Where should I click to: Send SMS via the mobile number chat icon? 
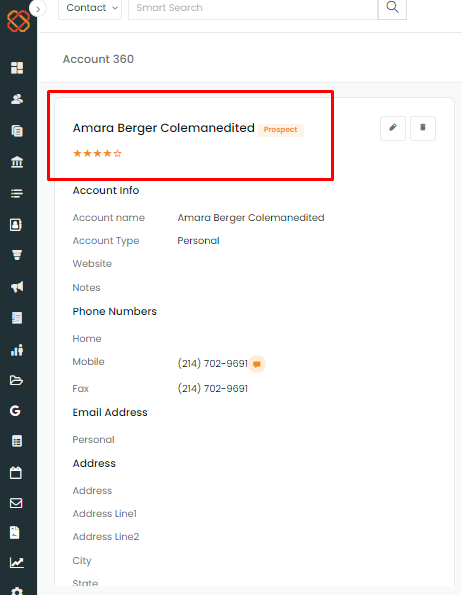[257, 364]
